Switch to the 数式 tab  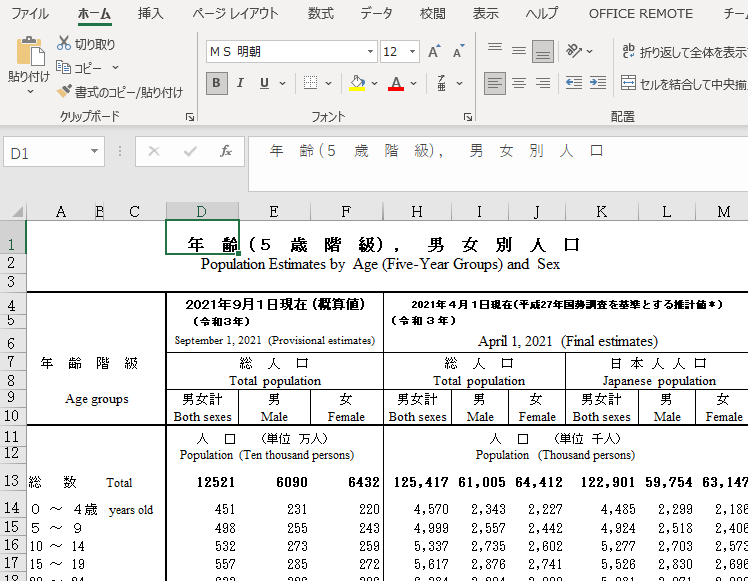[x=320, y=13]
